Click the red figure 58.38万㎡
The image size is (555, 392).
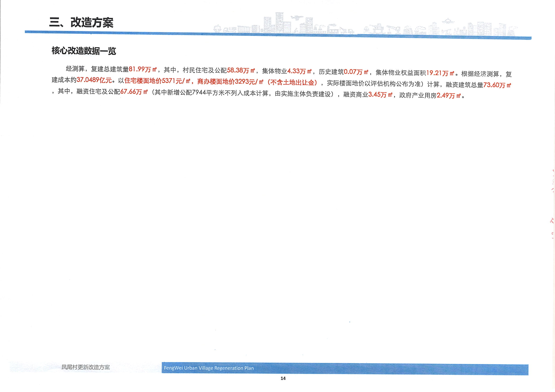click(241, 70)
